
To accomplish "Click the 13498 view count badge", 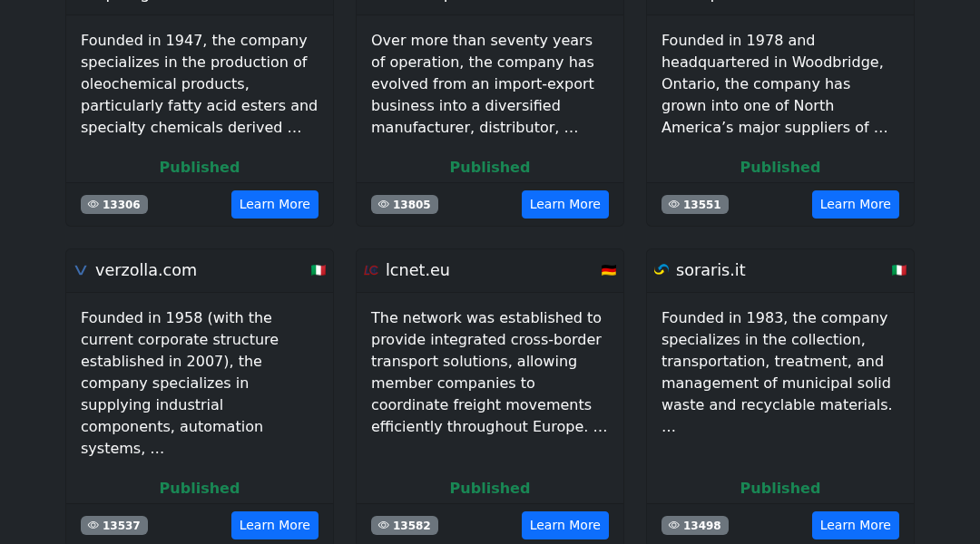I will coord(695,525).
